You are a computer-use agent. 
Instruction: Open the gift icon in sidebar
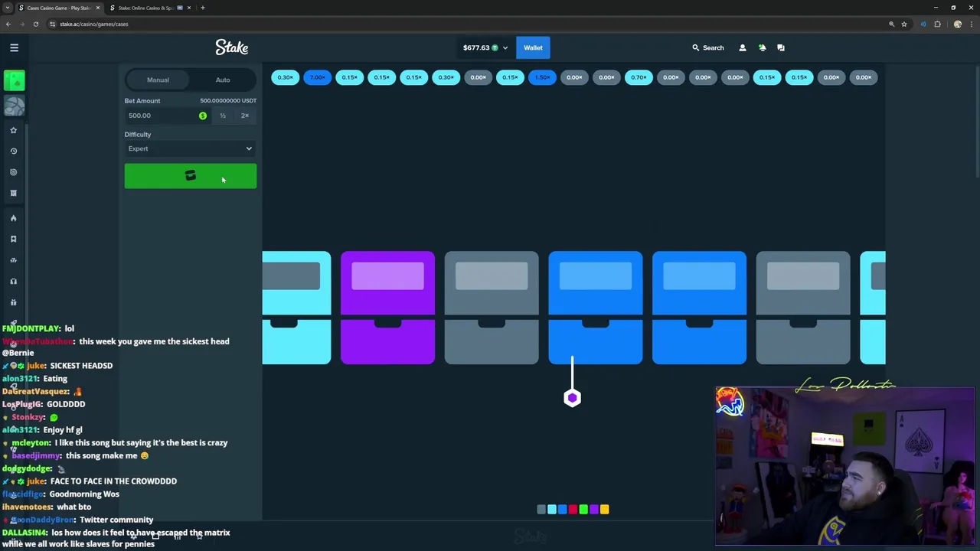[13, 302]
